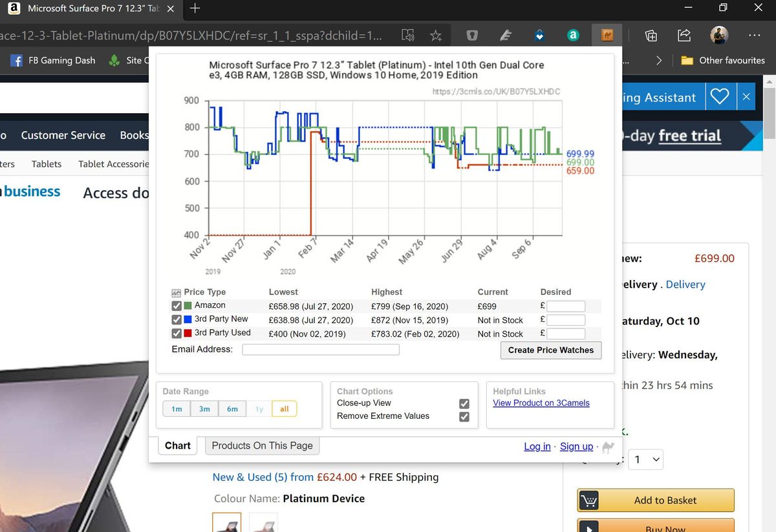Follow the View Product on 3Camels link
776x532 pixels.
click(541, 403)
